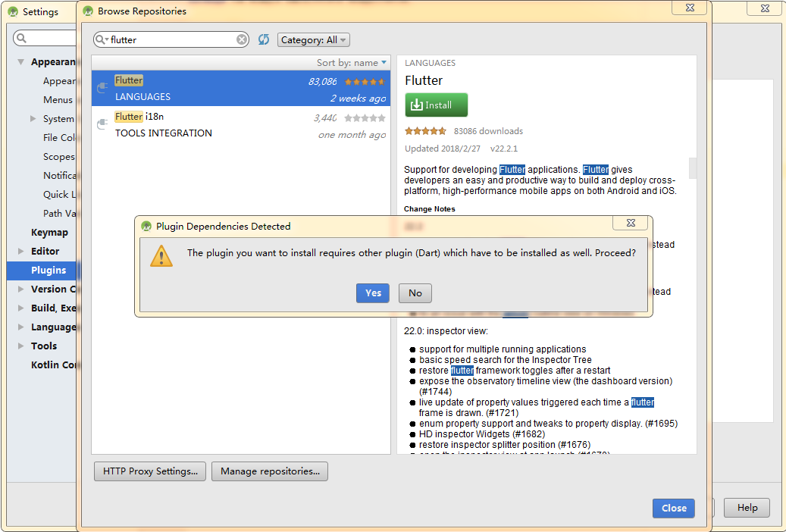The image size is (786, 532).
Task: Click the search magnifier icon in Browse Repositories
Action: (x=102, y=39)
